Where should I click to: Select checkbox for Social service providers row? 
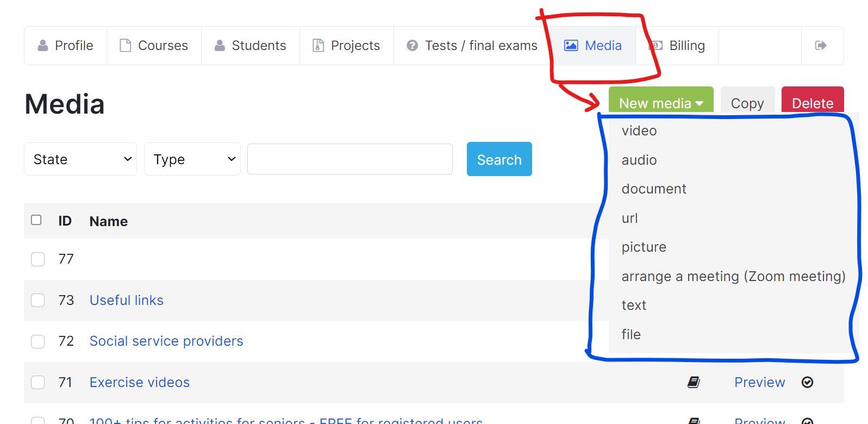pyautogui.click(x=38, y=341)
